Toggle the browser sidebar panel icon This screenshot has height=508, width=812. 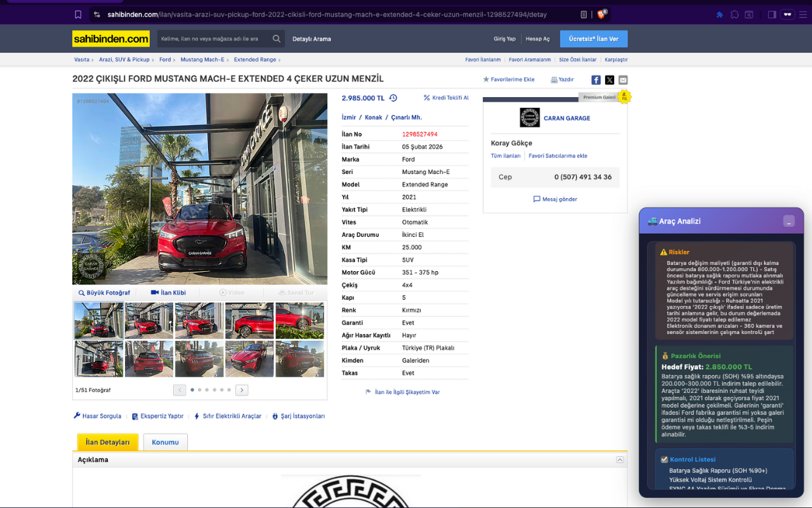click(x=772, y=15)
